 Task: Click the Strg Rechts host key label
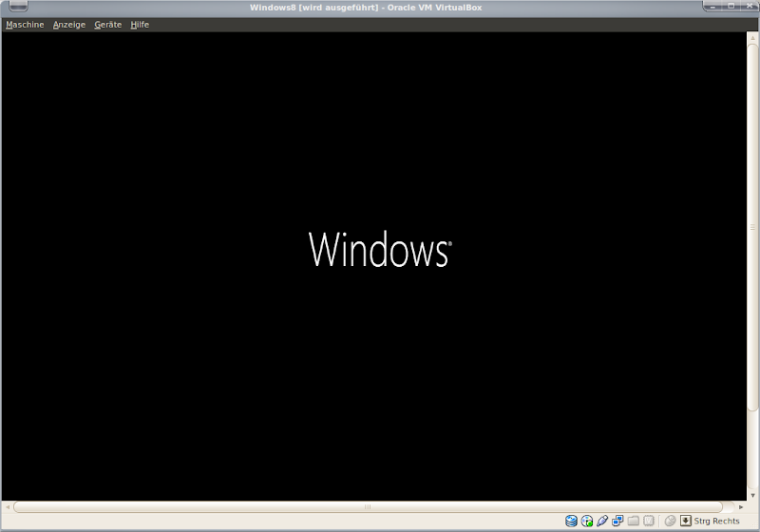(x=716, y=521)
